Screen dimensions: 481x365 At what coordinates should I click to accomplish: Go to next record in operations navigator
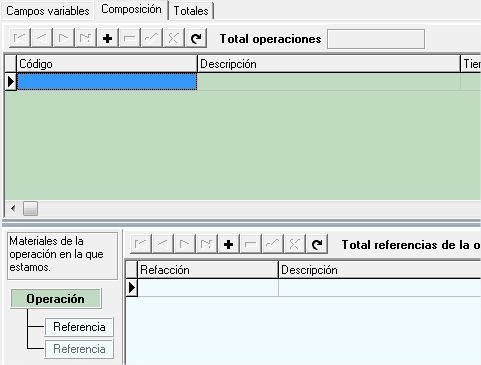click(63, 38)
